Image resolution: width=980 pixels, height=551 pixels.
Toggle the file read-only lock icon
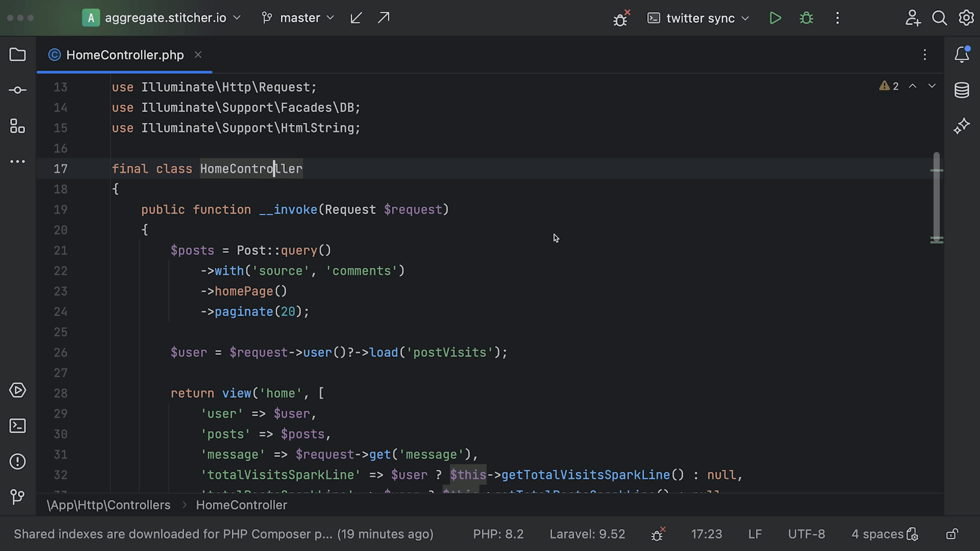tap(952, 534)
